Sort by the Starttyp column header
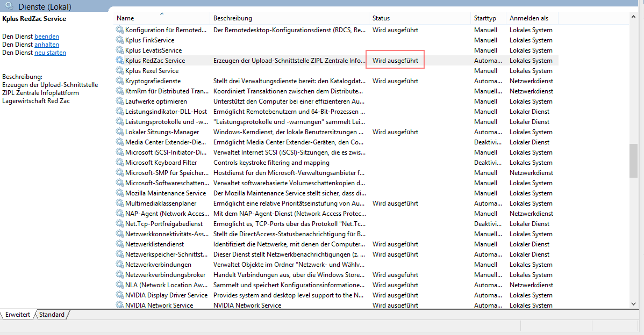This screenshot has height=335, width=644. pyautogui.click(x=485, y=18)
